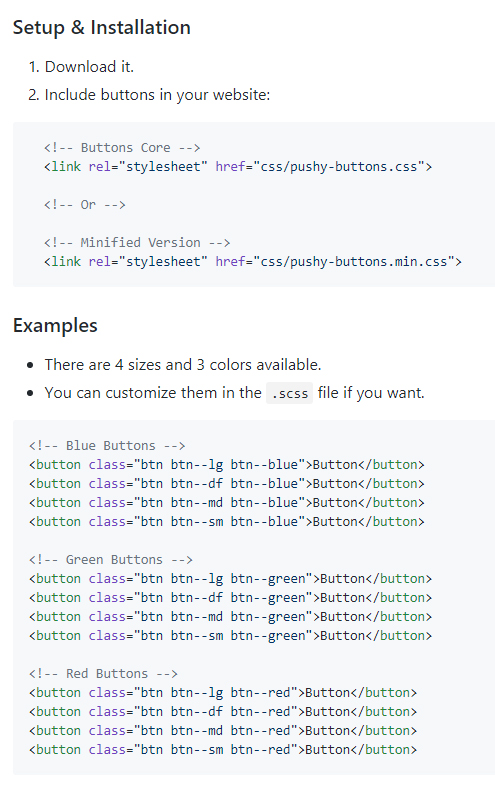Image resolution: width=495 pixels, height=791 pixels.
Task: Click the '<!-- Or -->' comment
Action: pyautogui.click(x=85, y=205)
